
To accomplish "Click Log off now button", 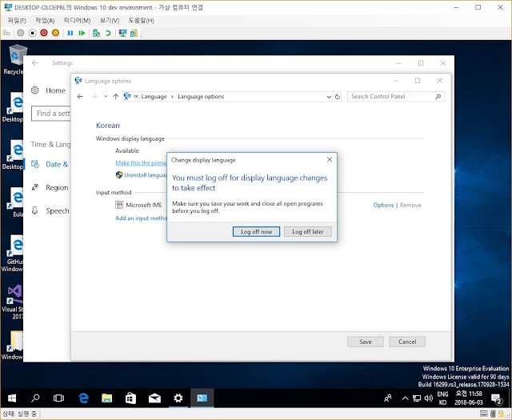I will (x=256, y=231).
